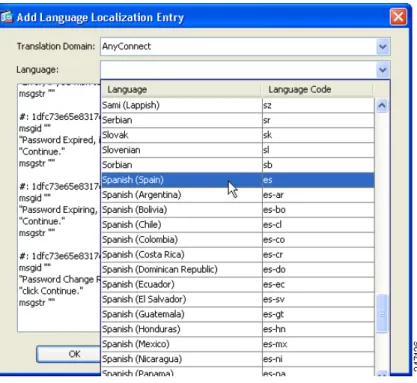417x383 pixels.
Task: Click inside the Language combo box field
Action: click(x=238, y=70)
